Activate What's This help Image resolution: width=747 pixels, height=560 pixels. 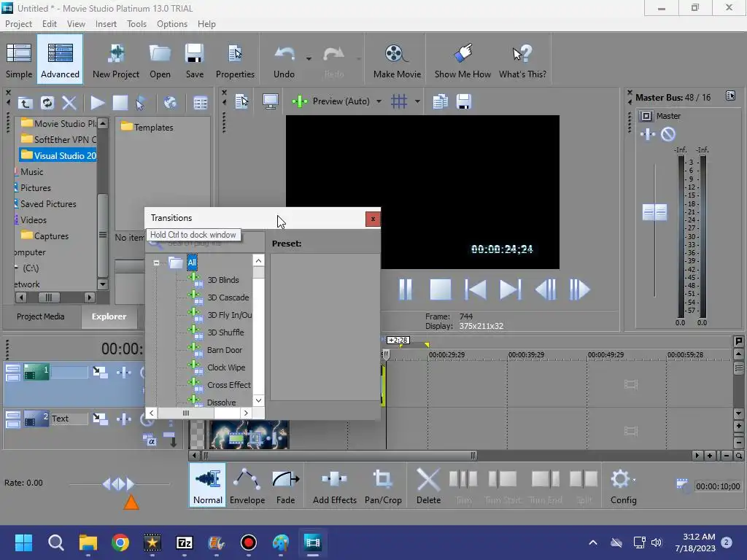(522, 60)
